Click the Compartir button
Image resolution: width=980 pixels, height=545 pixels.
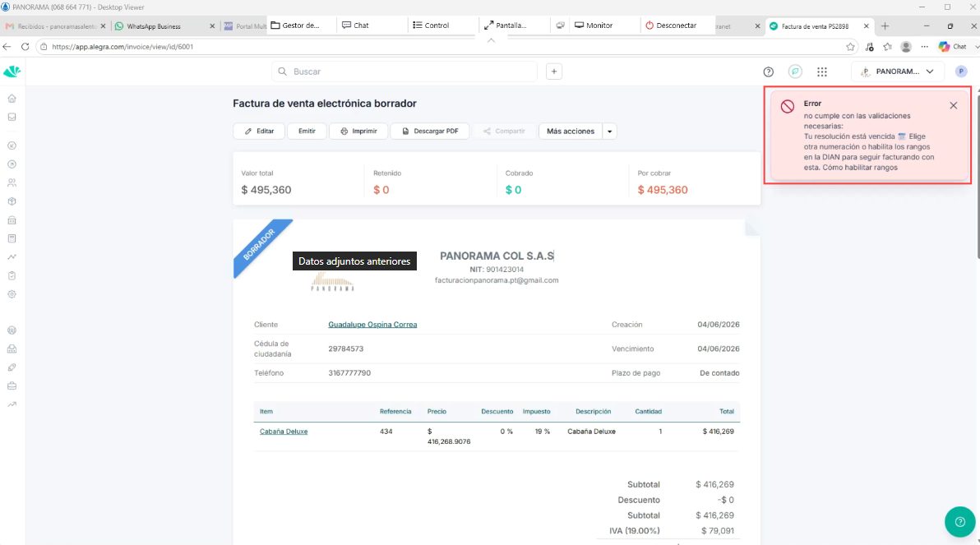pos(504,132)
